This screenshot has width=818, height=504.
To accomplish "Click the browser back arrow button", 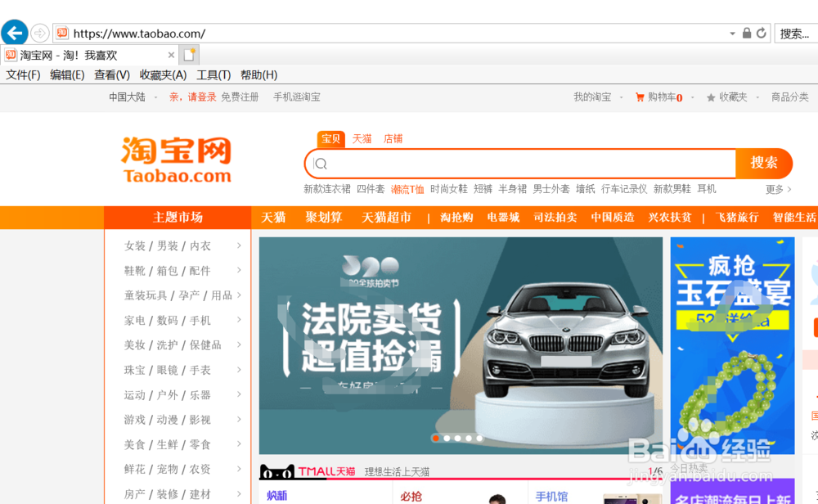I will tap(15, 34).
